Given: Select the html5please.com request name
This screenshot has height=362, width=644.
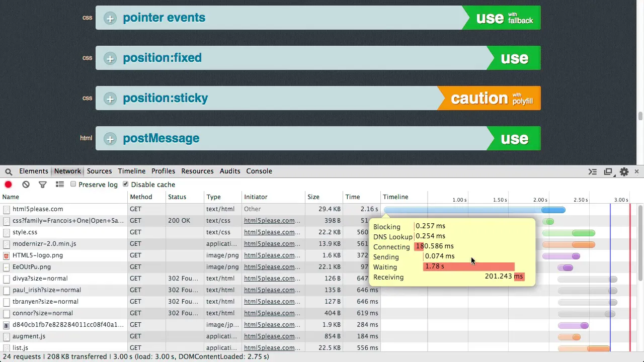Looking at the screenshot, I should tap(38, 209).
